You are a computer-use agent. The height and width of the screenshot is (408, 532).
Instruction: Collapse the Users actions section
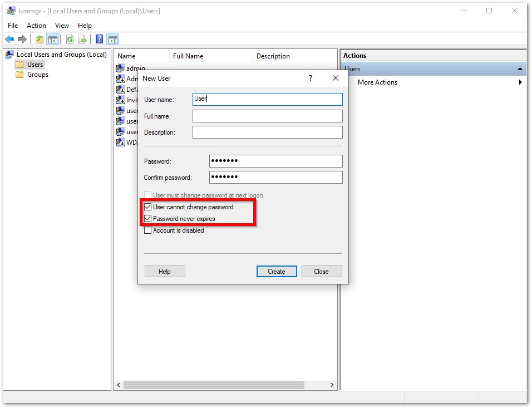[520, 69]
